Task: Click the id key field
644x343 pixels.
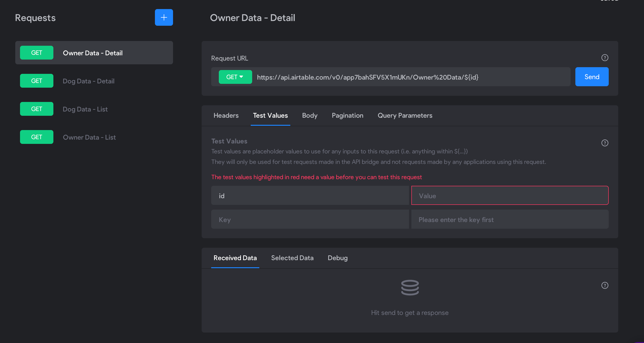Action: point(310,196)
